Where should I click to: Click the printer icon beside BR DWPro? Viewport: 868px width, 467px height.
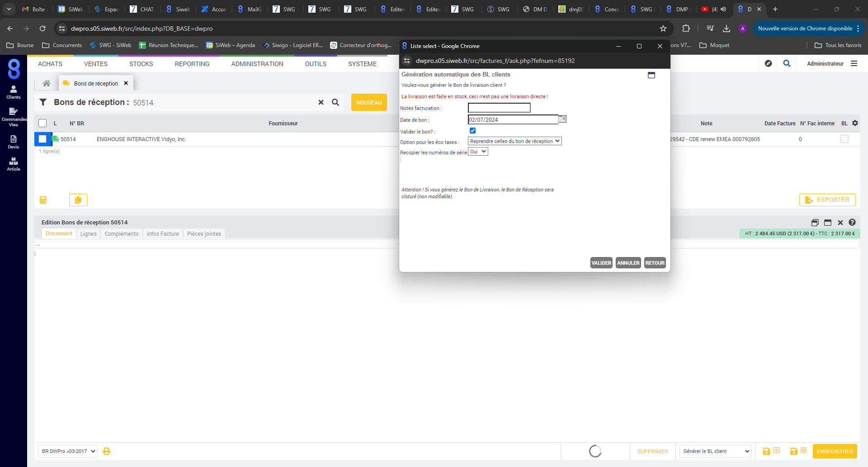tap(107, 451)
